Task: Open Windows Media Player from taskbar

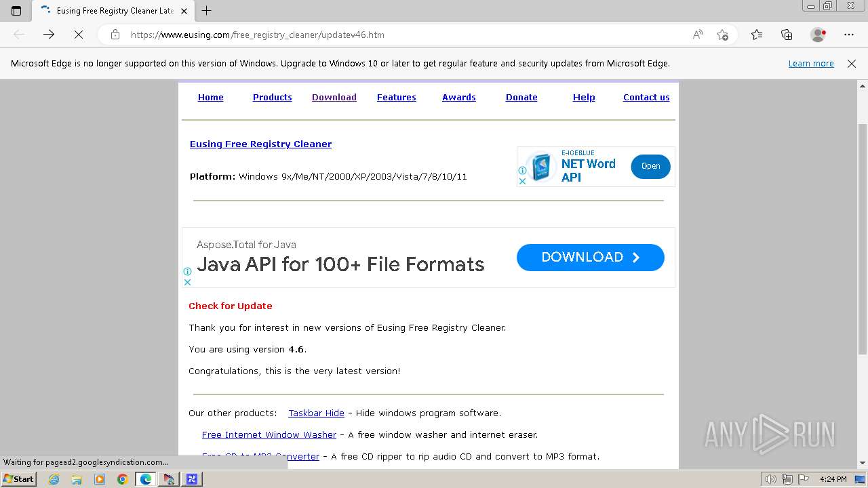Action: point(100,479)
